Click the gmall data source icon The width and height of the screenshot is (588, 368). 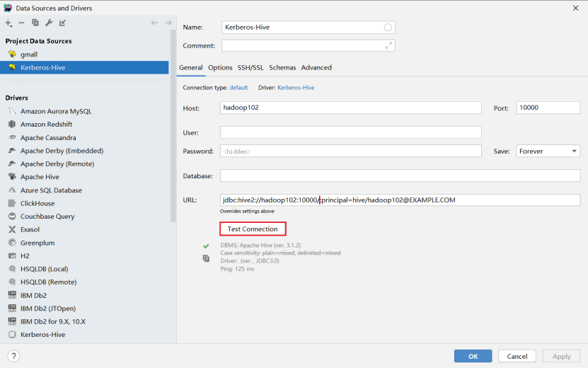tap(12, 54)
